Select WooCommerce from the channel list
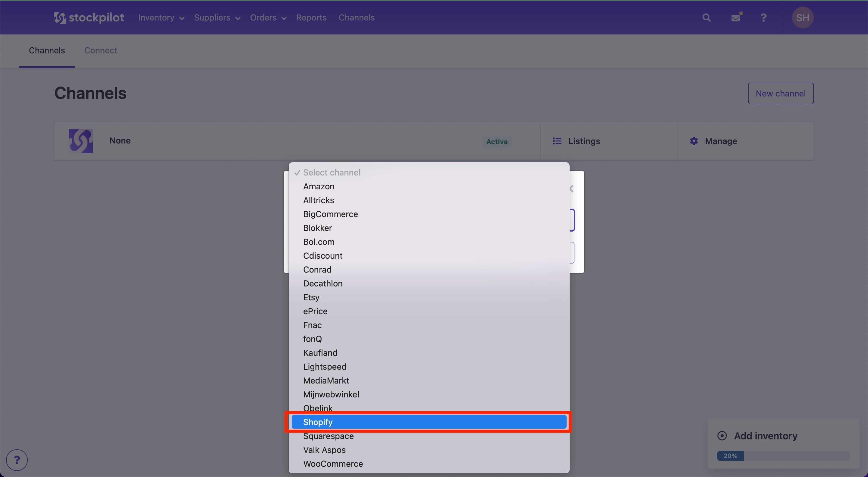 [x=429, y=463]
